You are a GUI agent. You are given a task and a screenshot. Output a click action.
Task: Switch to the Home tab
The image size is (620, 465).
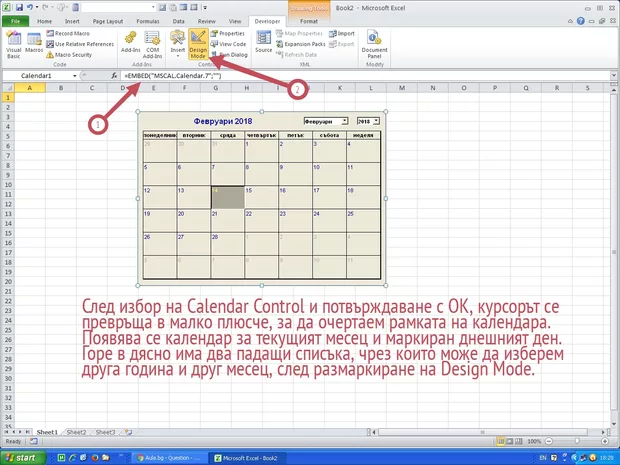44,21
